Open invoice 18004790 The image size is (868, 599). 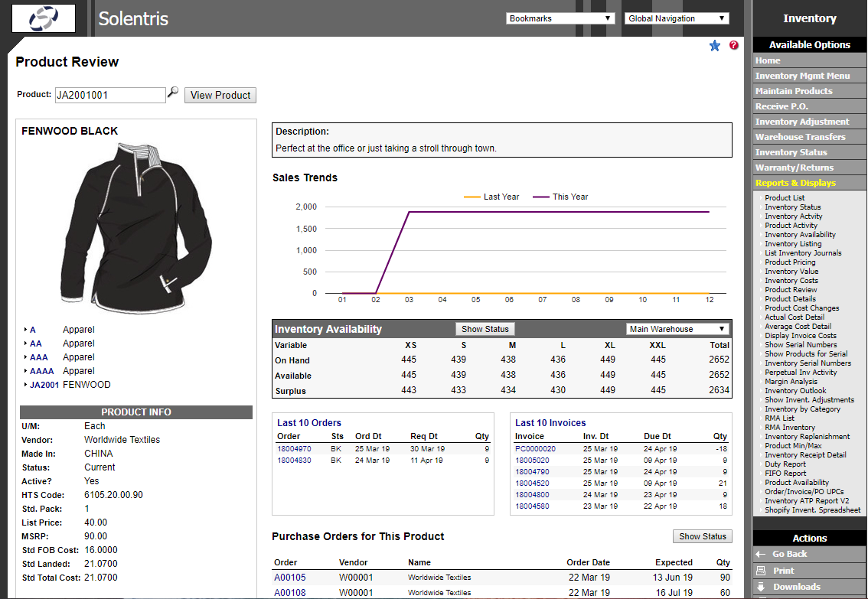coord(532,472)
